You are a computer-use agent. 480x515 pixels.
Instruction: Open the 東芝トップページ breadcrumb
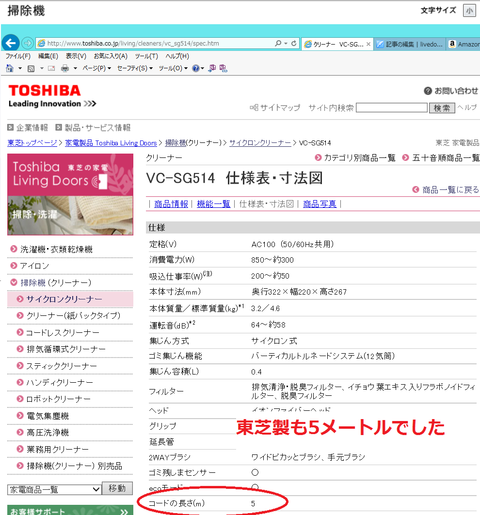[x=32, y=143]
